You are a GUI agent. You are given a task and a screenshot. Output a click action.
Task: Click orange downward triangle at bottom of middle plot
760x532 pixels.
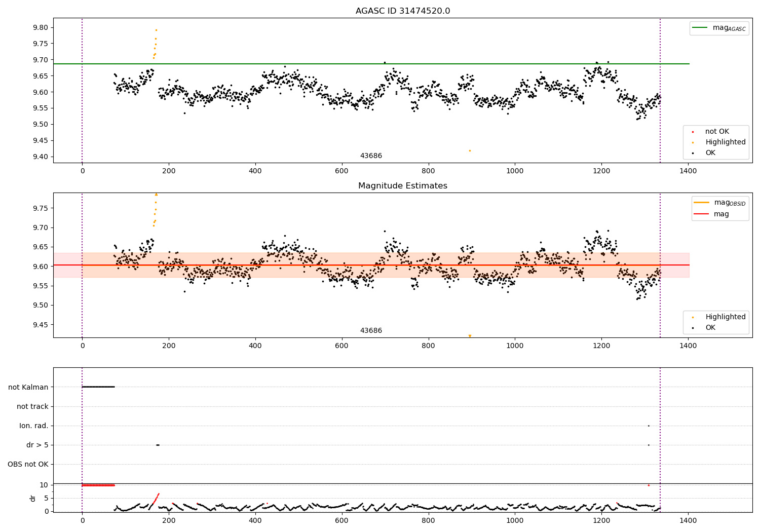[470, 336]
